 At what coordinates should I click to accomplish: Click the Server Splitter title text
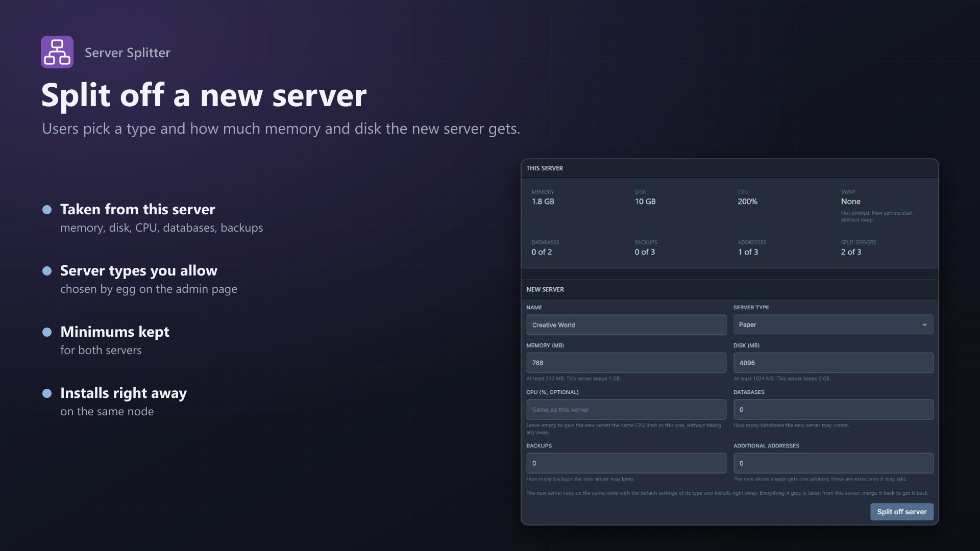tap(128, 53)
